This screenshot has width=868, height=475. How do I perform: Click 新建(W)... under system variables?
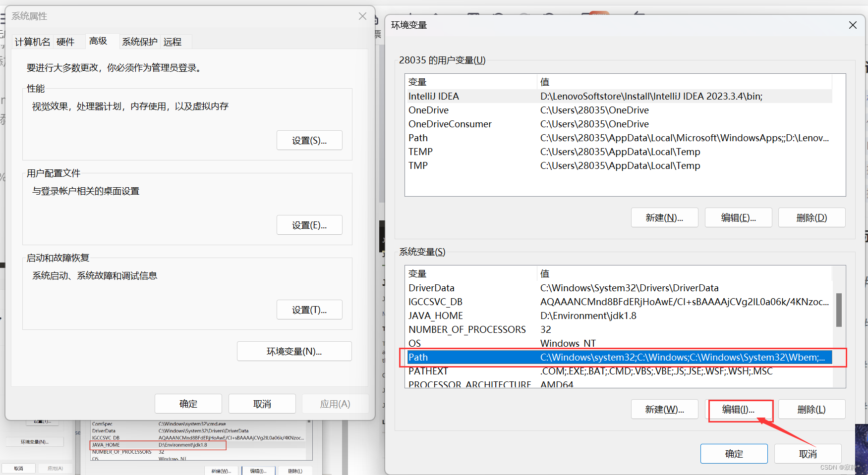[x=664, y=409]
